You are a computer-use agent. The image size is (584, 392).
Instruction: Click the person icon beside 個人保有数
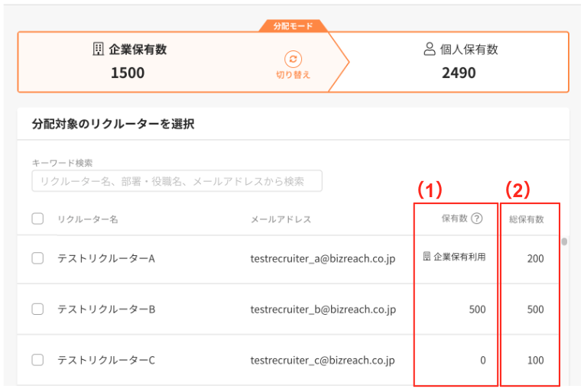click(430, 50)
